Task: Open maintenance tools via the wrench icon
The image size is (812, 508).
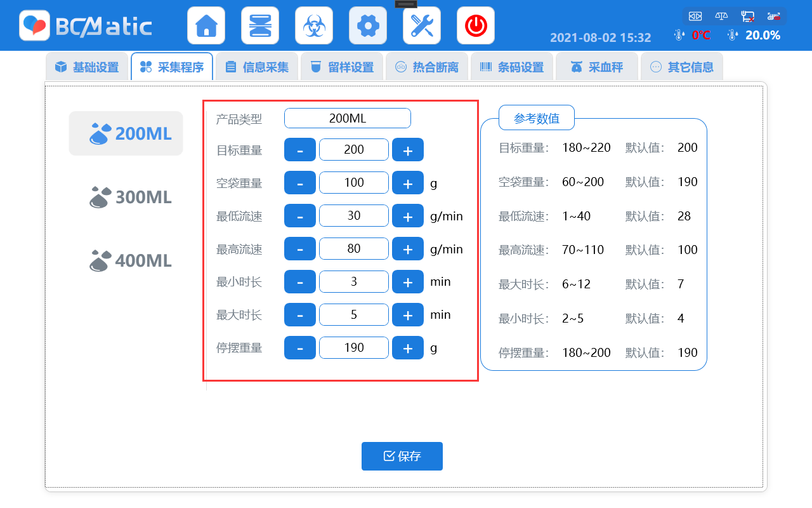Action: pos(422,25)
